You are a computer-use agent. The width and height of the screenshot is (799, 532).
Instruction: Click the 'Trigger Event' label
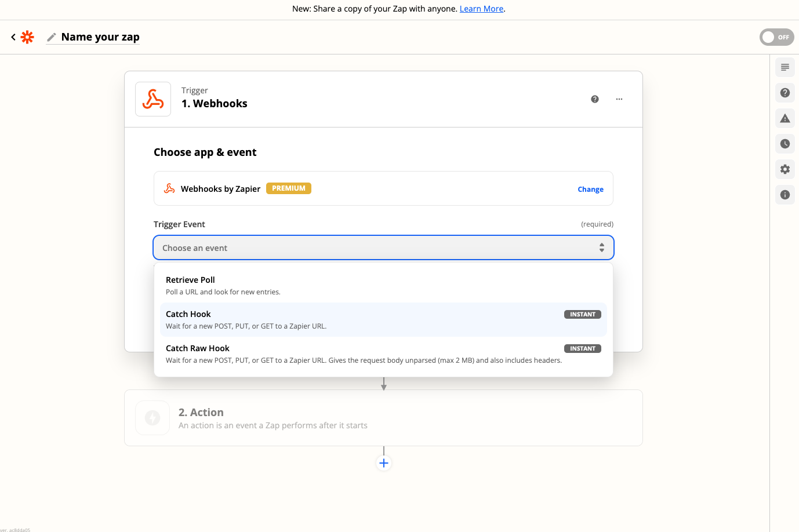(179, 224)
